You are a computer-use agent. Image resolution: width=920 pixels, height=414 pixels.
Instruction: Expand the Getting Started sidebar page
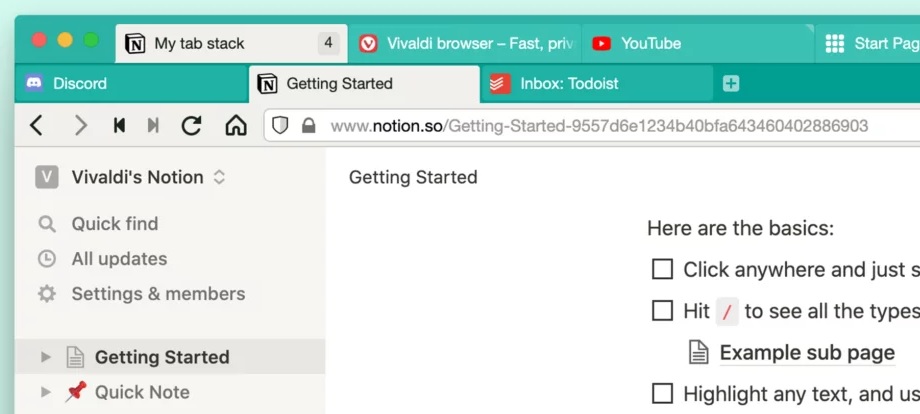coord(45,357)
